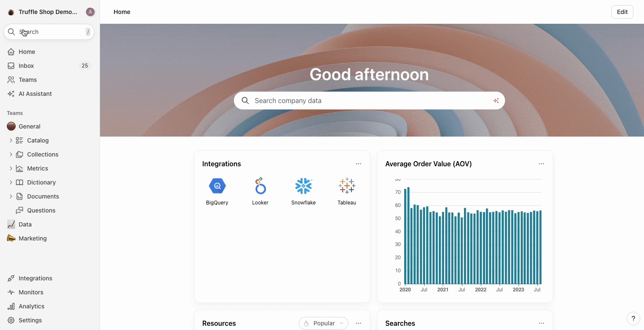The width and height of the screenshot is (644, 330).
Task: Open the AI Assistant in the sidebar
Action: coord(35,94)
